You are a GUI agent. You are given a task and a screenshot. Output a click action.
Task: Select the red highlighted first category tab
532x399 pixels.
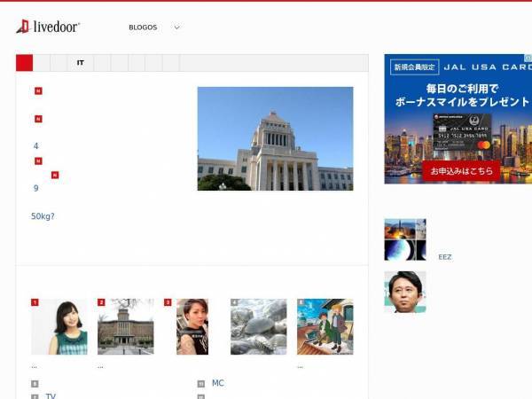tap(25, 63)
